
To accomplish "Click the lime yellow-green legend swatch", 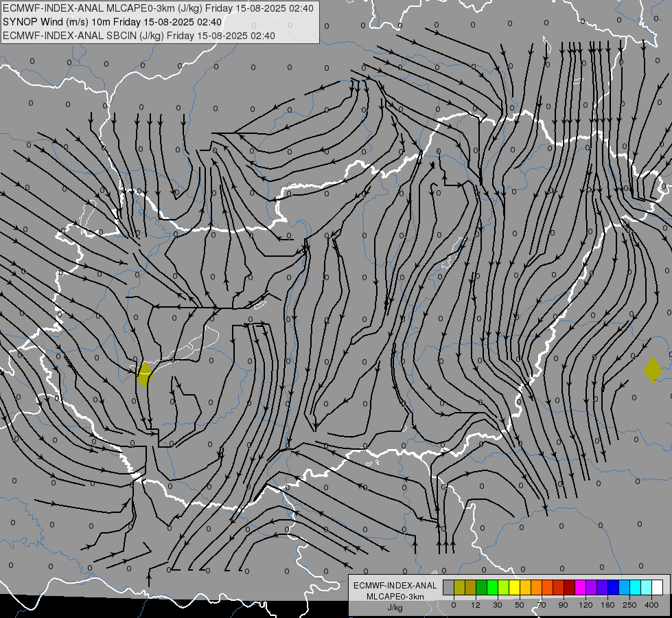I will click(x=504, y=588).
